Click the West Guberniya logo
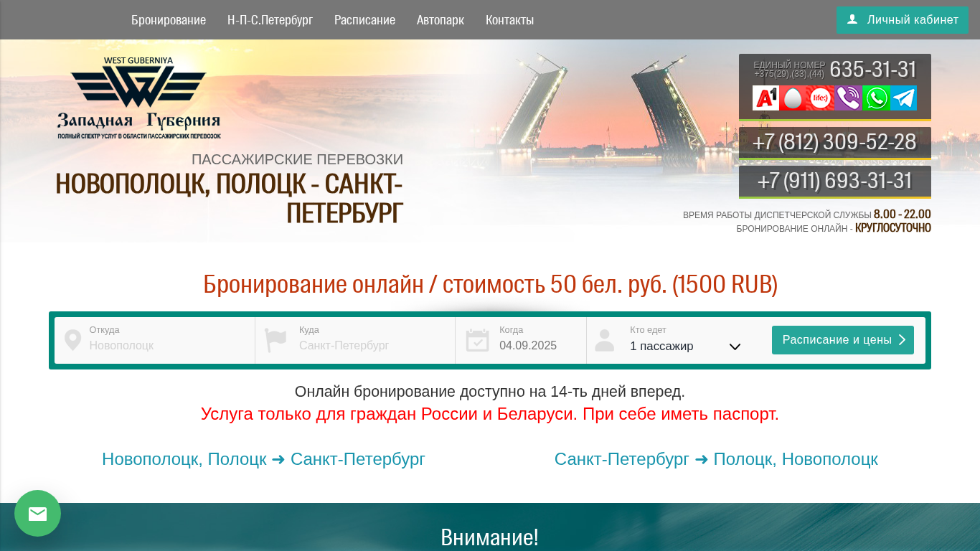This screenshot has height=551, width=980. coord(139,98)
